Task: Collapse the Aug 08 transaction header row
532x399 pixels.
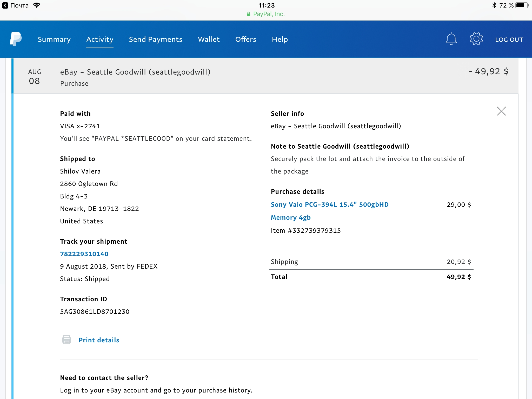Action: 265,76
